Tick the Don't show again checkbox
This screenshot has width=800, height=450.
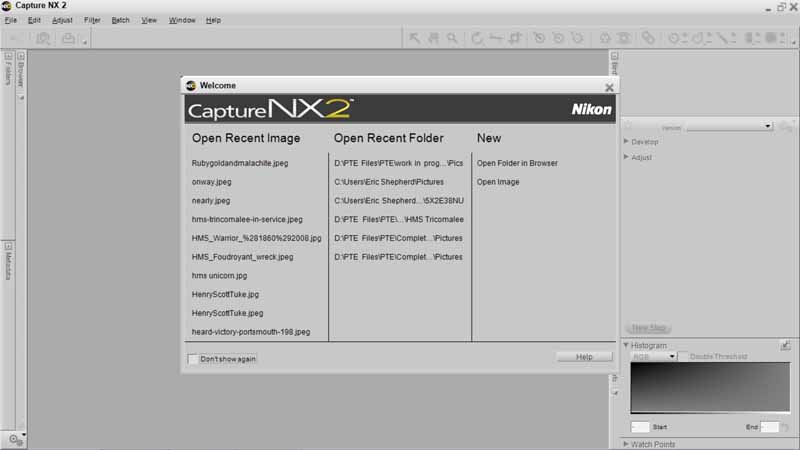coord(193,359)
